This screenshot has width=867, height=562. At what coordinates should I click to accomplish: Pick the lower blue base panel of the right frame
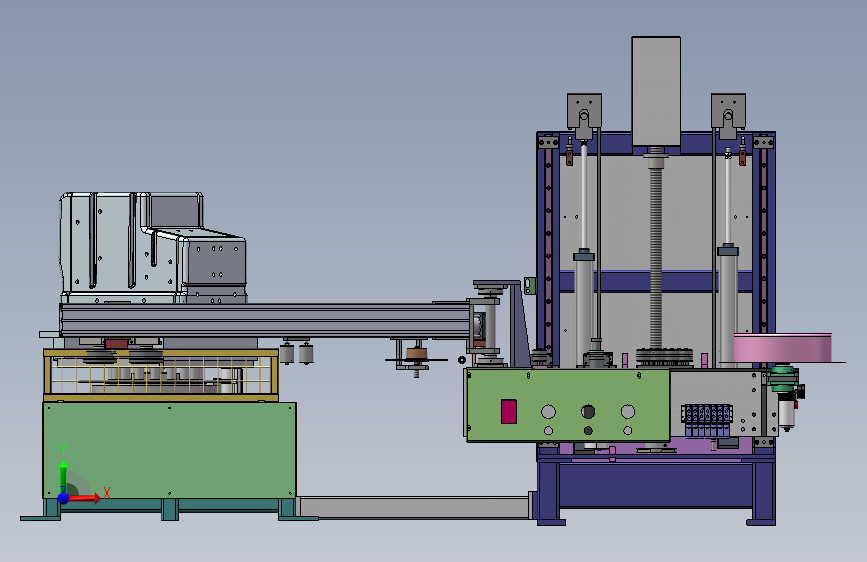pos(656,485)
